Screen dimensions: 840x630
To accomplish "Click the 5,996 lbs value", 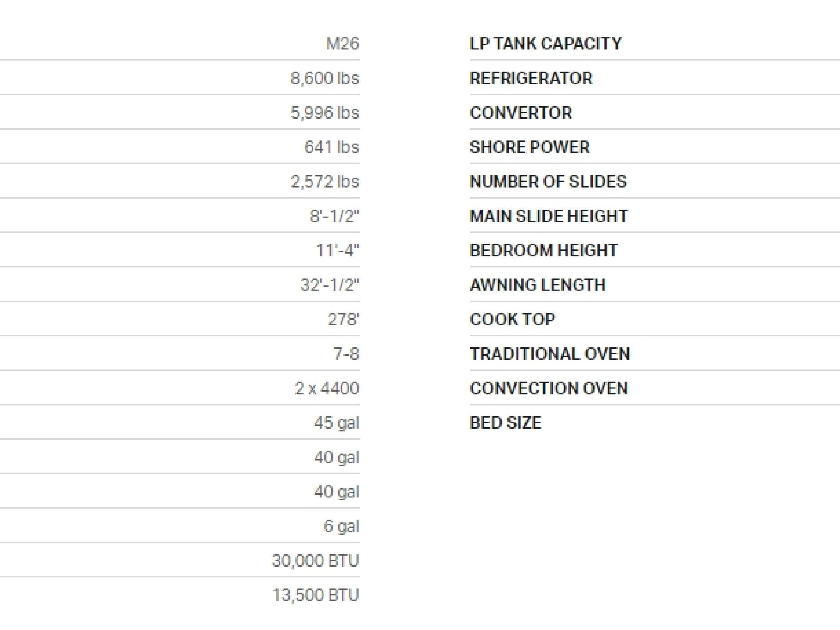I will click(325, 113).
